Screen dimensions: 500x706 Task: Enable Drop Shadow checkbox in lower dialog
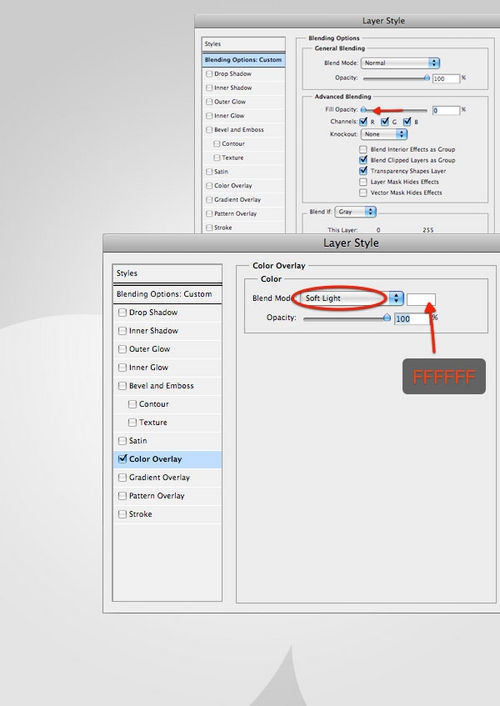click(122, 312)
